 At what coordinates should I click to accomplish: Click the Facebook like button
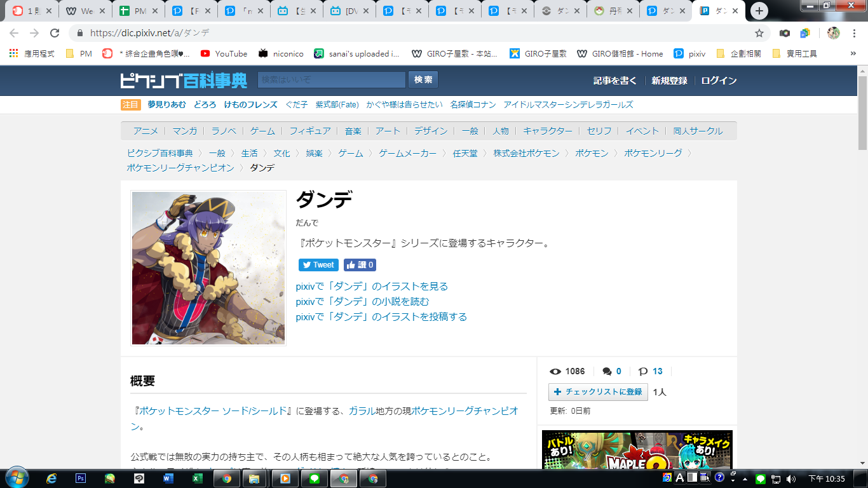coord(360,265)
